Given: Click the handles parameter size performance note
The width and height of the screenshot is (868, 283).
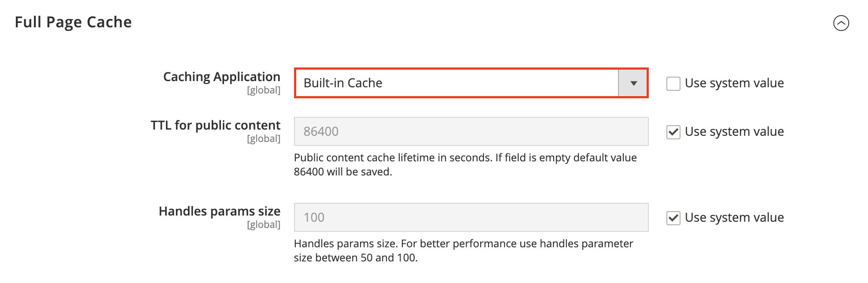Looking at the screenshot, I should click(x=463, y=250).
